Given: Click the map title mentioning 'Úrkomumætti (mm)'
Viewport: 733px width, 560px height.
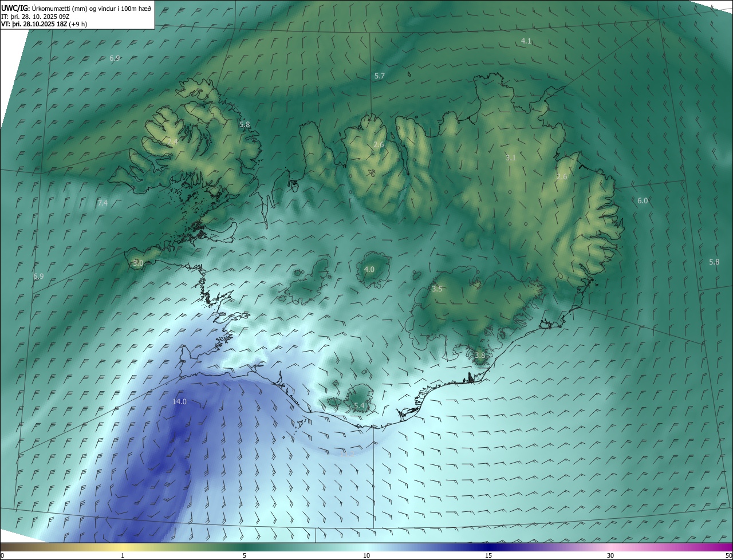Looking at the screenshot, I should [x=76, y=8].
